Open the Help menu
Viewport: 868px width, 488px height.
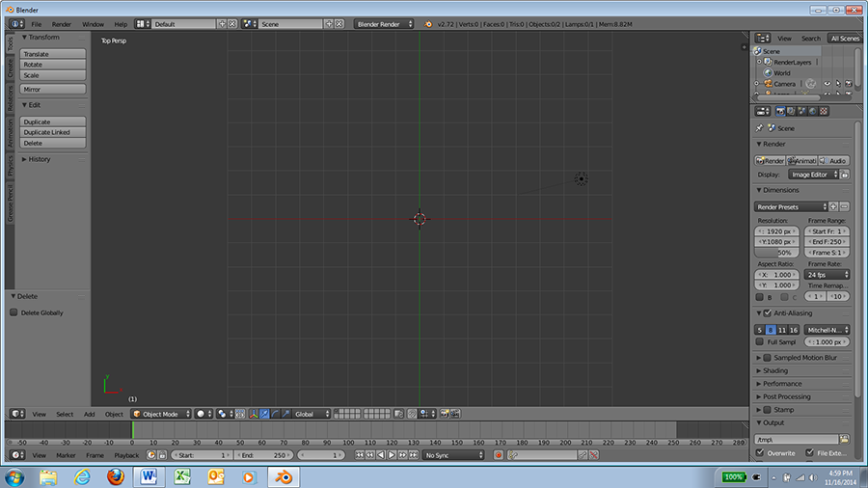coord(121,24)
